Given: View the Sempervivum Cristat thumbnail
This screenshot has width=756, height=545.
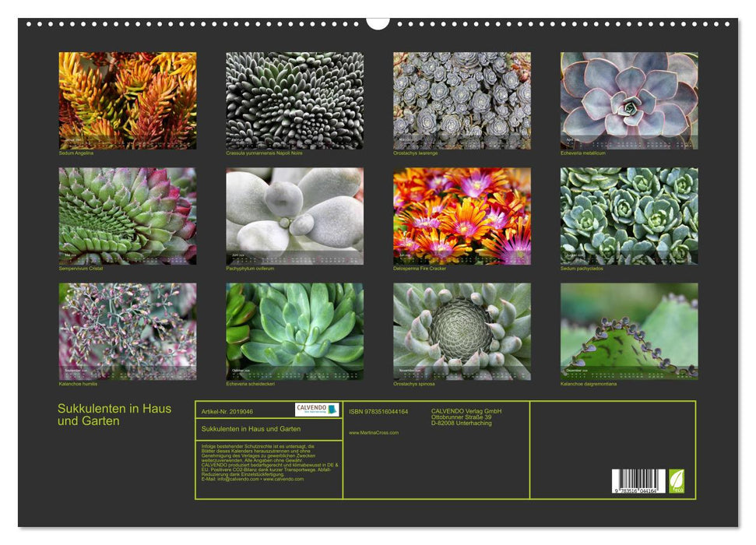Looking at the screenshot, I should click(128, 216).
